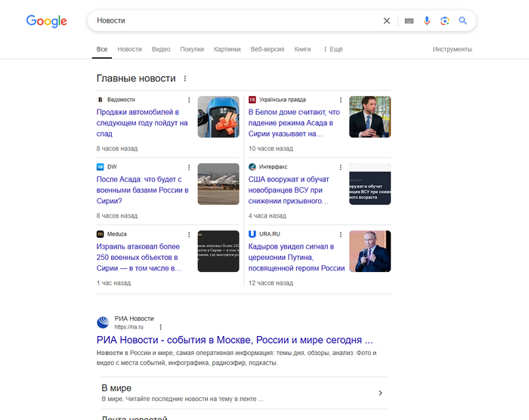
Task: Open dark text thumbnail of Интерфакс story
Action: [370, 184]
